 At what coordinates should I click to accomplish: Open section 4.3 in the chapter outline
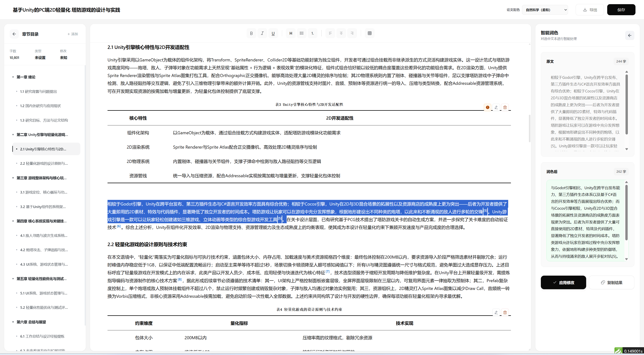[x=44, y=264]
